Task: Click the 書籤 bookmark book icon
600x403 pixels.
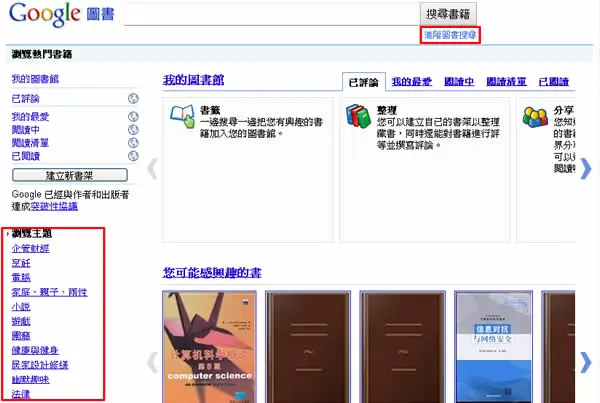Action: coord(182,116)
